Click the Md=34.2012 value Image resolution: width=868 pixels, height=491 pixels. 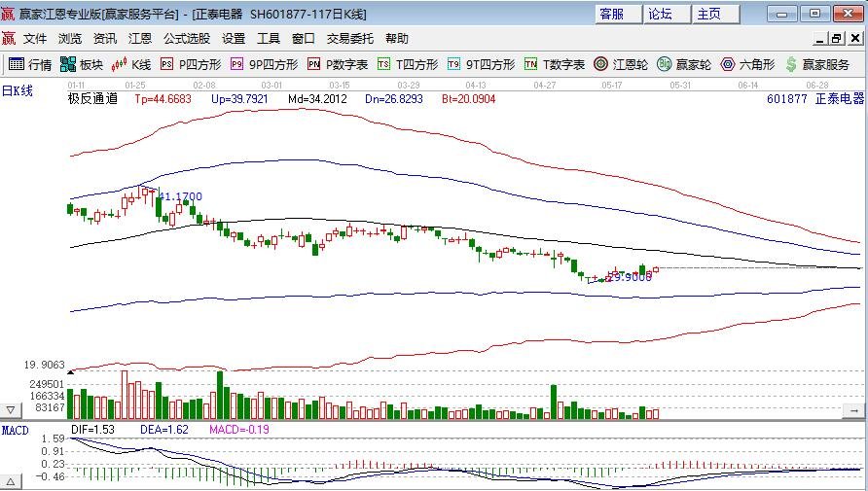click(318, 99)
